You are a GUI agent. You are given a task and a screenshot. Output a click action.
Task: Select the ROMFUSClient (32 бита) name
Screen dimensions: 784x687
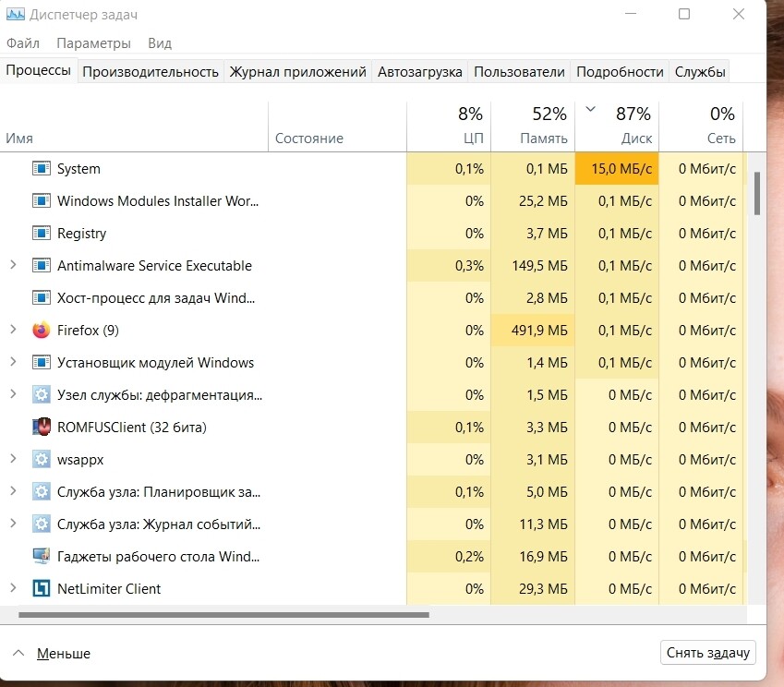point(131,428)
